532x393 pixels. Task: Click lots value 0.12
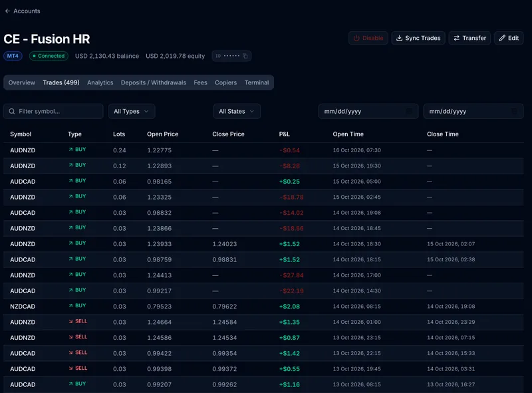pyautogui.click(x=120, y=166)
